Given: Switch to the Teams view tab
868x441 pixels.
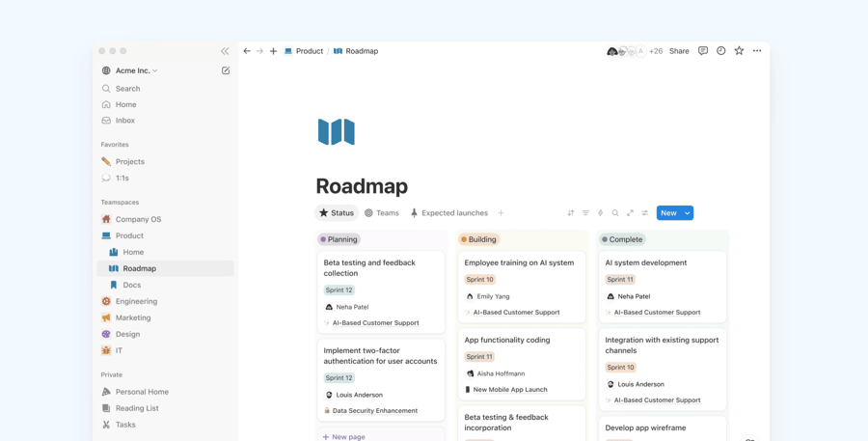Looking at the screenshot, I should click(381, 212).
